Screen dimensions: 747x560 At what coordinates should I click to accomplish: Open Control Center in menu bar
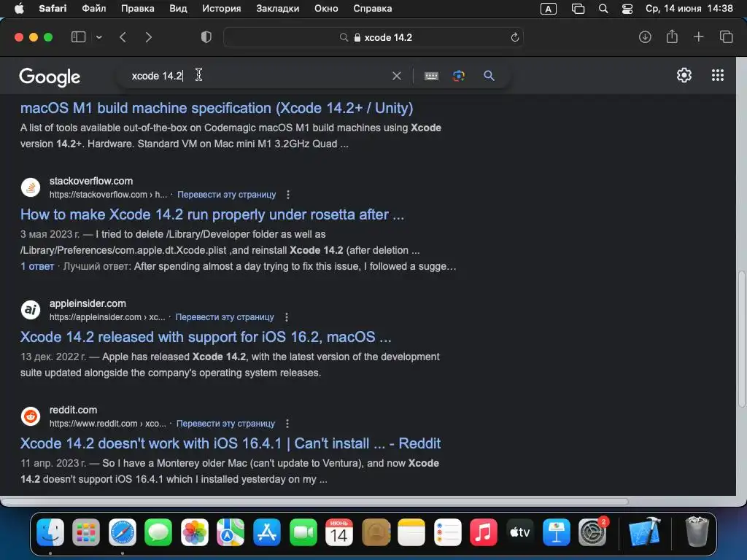tap(627, 9)
